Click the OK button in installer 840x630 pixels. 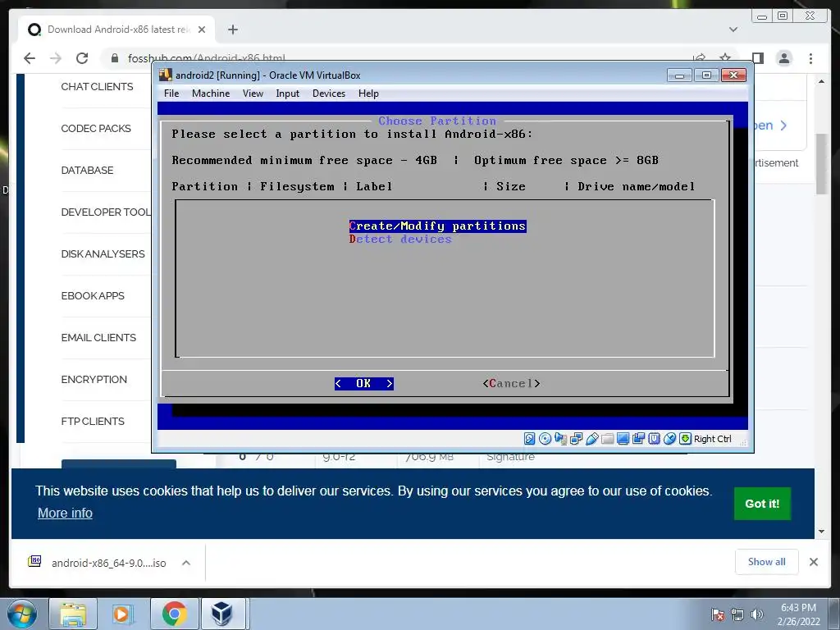click(x=363, y=384)
